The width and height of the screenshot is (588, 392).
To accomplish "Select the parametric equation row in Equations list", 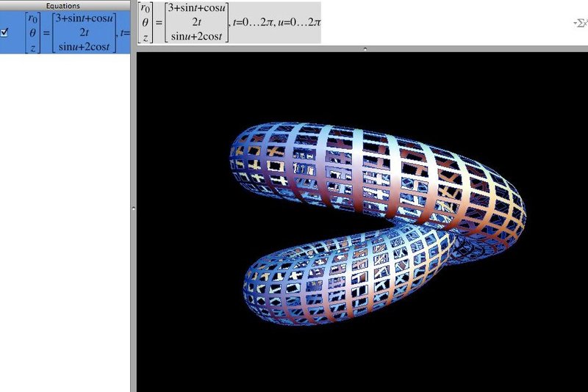I will click(65, 32).
